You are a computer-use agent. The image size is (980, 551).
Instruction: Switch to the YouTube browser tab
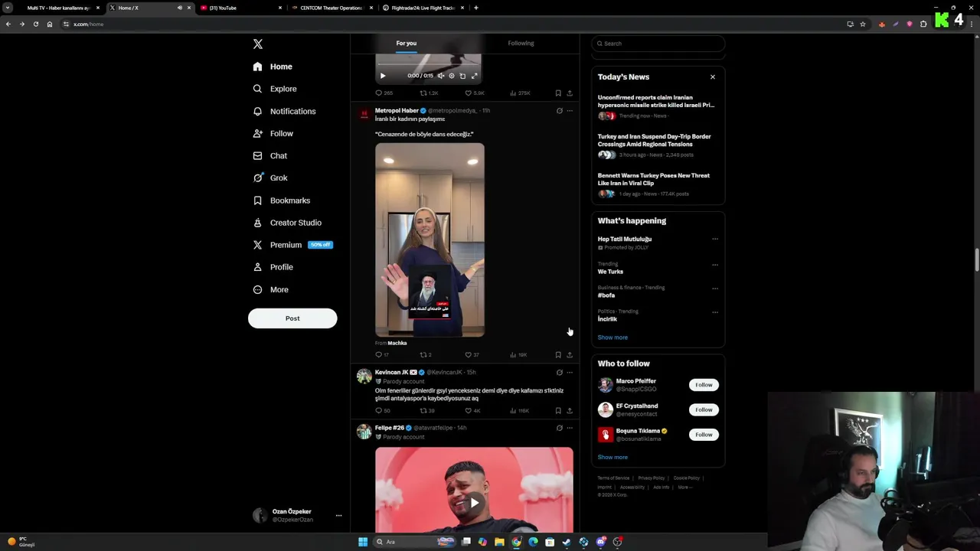point(242,8)
